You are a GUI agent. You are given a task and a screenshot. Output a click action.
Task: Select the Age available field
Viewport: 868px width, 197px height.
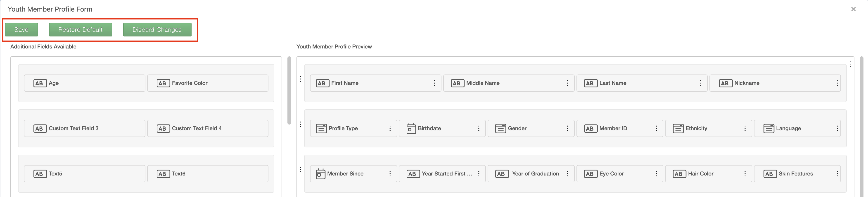click(x=85, y=83)
